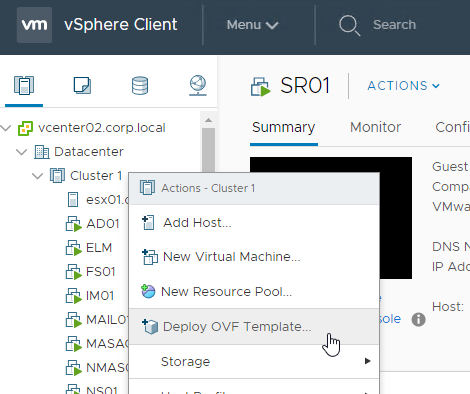Open the Menu dropdown
The image size is (470, 394).
tap(252, 25)
